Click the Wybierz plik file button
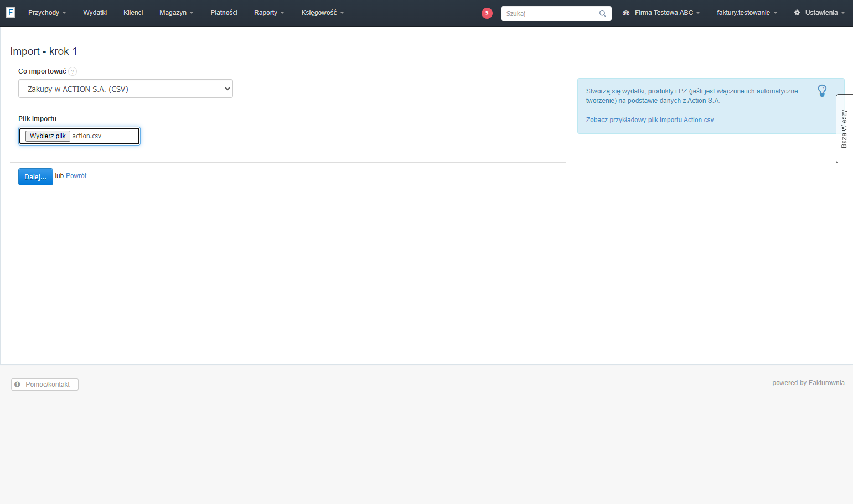Viewport: 853px width, 504px height. (x=48, y=136)
